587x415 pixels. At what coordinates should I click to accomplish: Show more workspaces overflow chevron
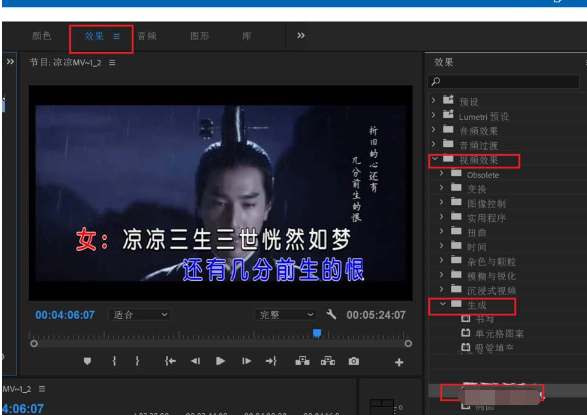coord(301,36)
